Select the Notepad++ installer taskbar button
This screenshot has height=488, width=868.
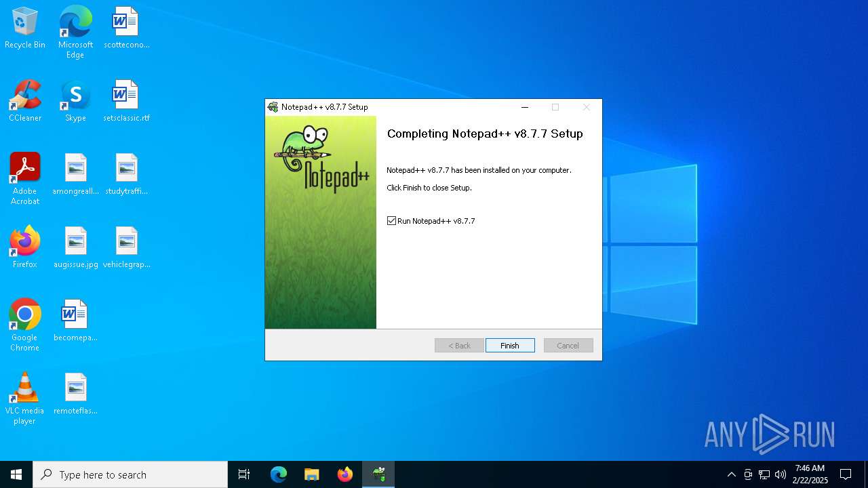pyautogui.click(x=378, y=474)
